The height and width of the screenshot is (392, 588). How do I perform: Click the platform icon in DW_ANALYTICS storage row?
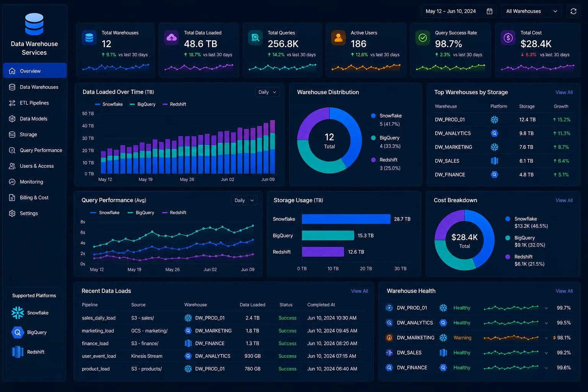click(495, 133)
